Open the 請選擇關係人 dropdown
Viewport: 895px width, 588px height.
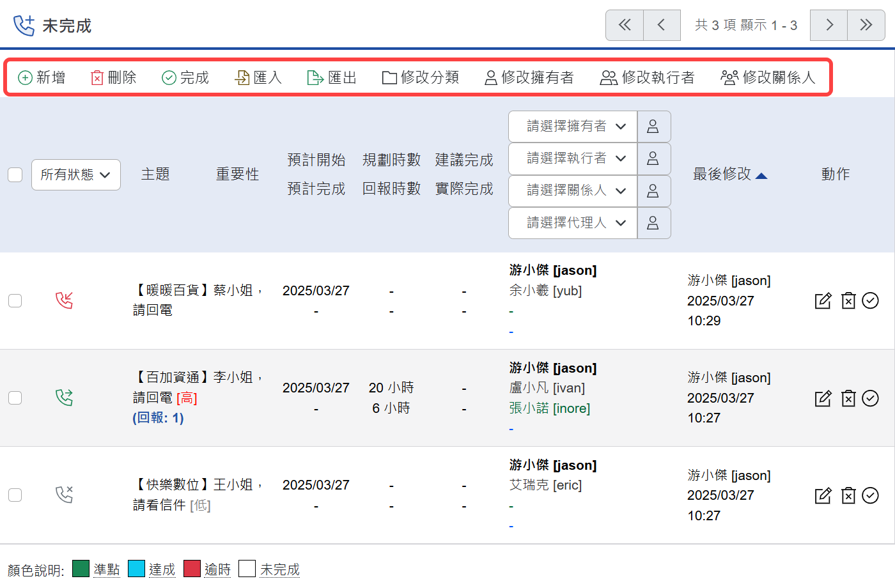click(573, 190)
